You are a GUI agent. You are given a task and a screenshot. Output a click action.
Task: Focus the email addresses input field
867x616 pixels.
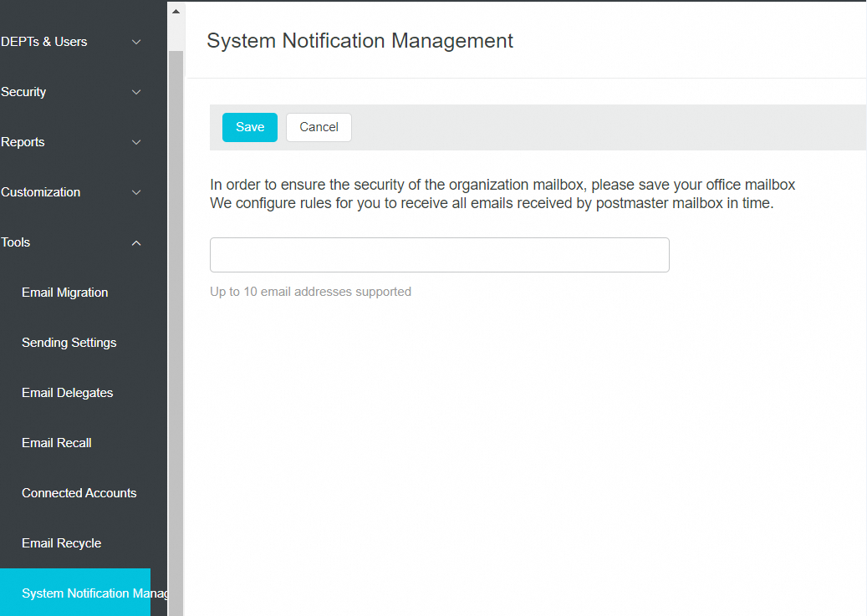439,255
